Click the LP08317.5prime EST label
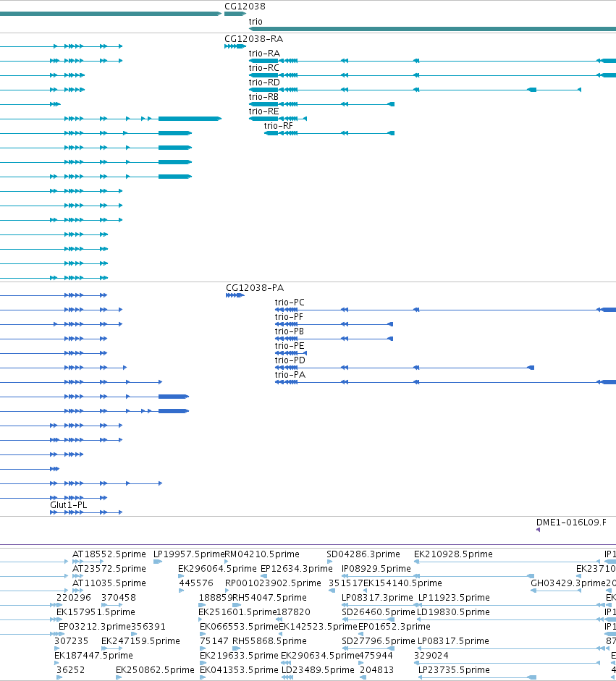 [453, 641]
